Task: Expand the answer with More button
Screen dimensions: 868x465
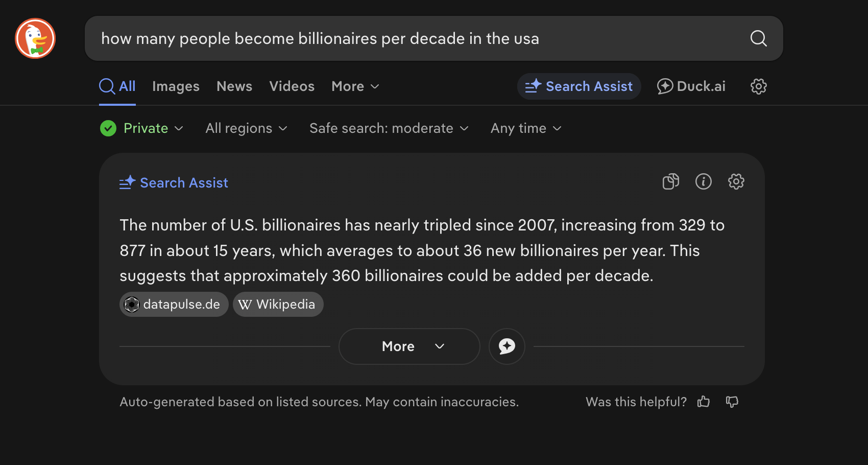Action: [409, 346]
